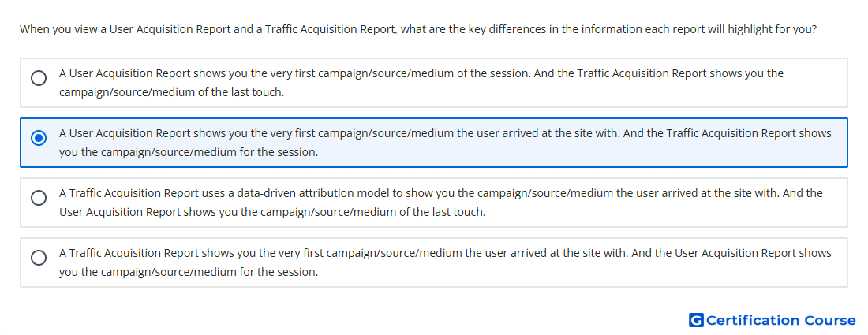Click the first answer's text mentioning last touch

[x=421, y=83]
